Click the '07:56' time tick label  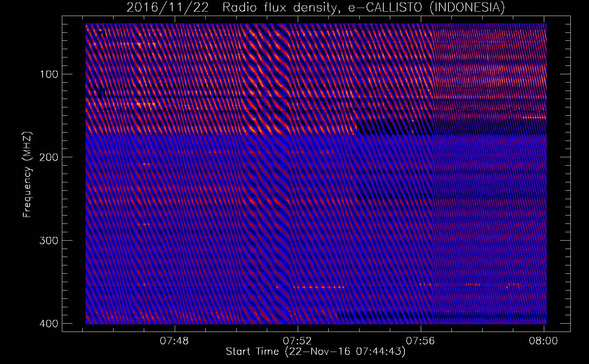point(421,341)
